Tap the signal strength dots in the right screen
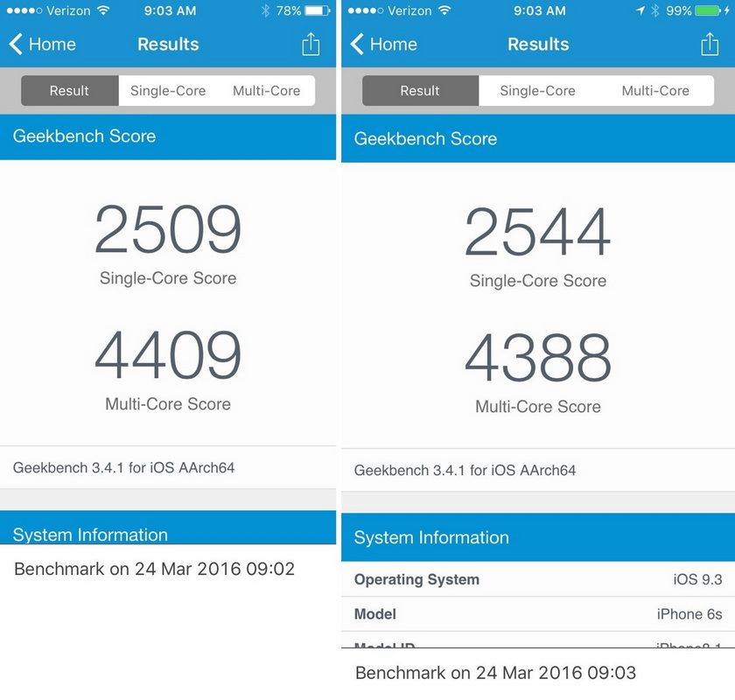The image size is (735, 700). click(x=366, y=10)
